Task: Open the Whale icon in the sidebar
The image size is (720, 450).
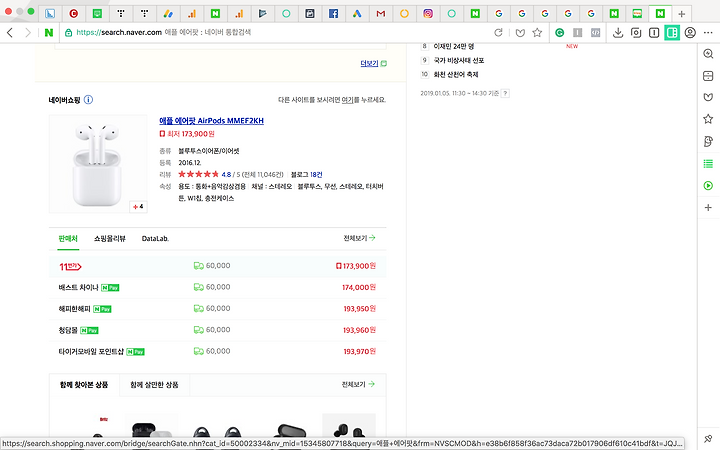Action: point(708,97)
